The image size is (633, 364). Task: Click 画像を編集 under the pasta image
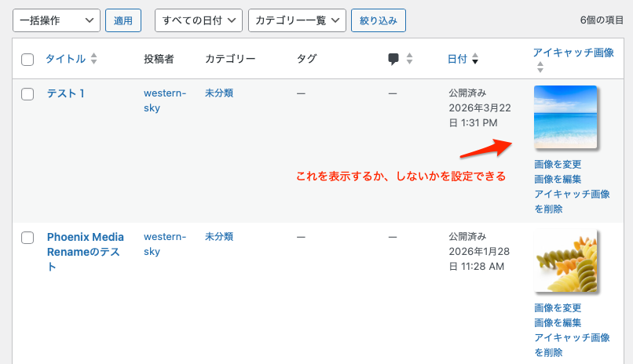coord(558,322)
